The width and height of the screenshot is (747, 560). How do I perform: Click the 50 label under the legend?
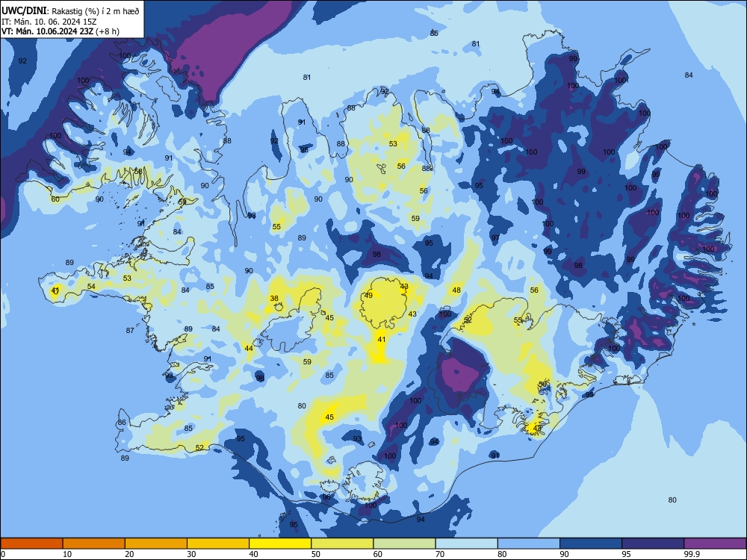pyautogui.click(x=316, y=554)
